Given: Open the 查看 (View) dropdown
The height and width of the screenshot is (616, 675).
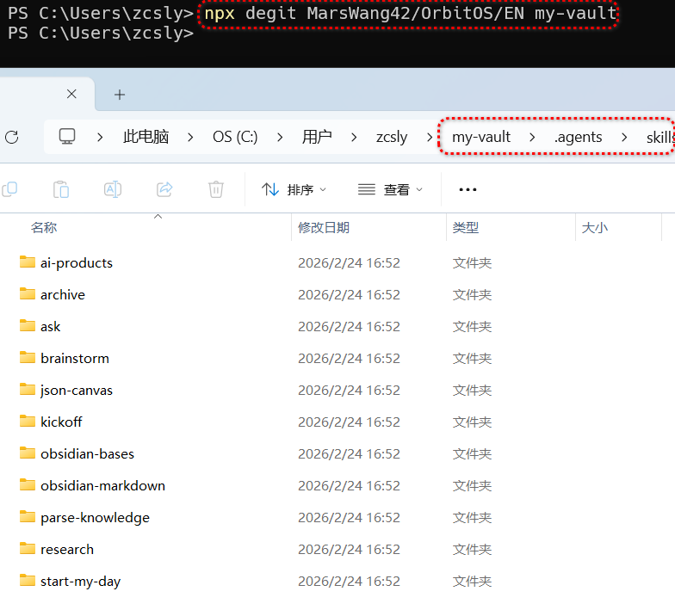Looking at the screenshot, I should [391, 189].
